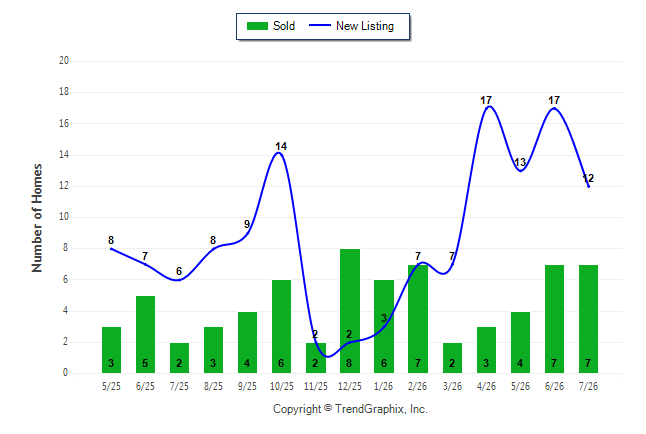Click the 1/26 x-axis date label

point(384,386)
